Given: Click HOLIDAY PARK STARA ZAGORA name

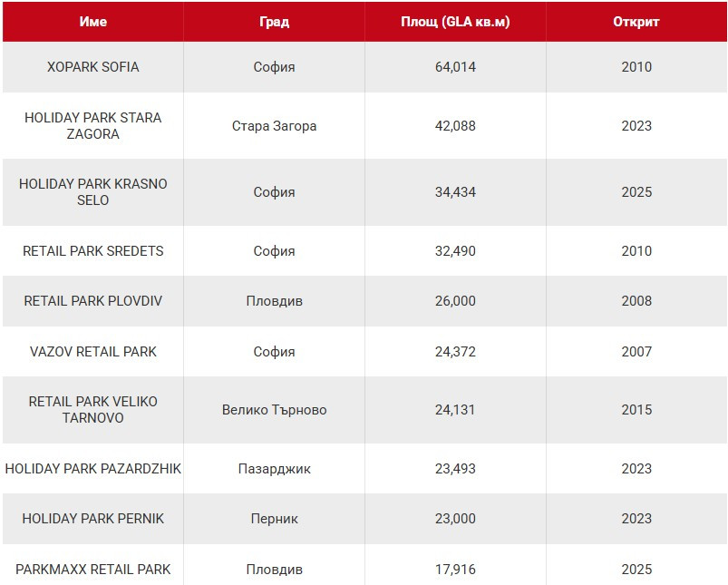Looking at the screenshot, I should [x=92, y=126].
